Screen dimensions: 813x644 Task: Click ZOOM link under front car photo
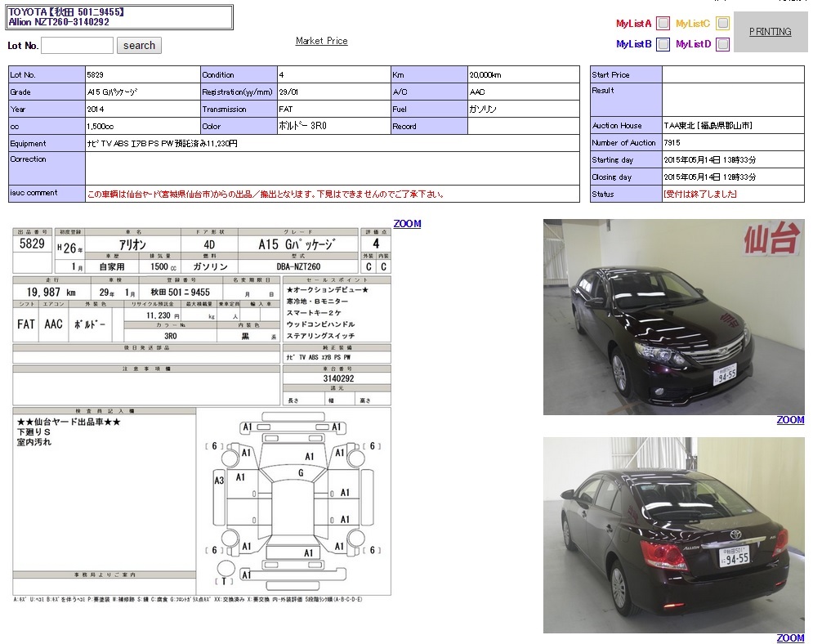pyautogui.click(x=790, y=420)
